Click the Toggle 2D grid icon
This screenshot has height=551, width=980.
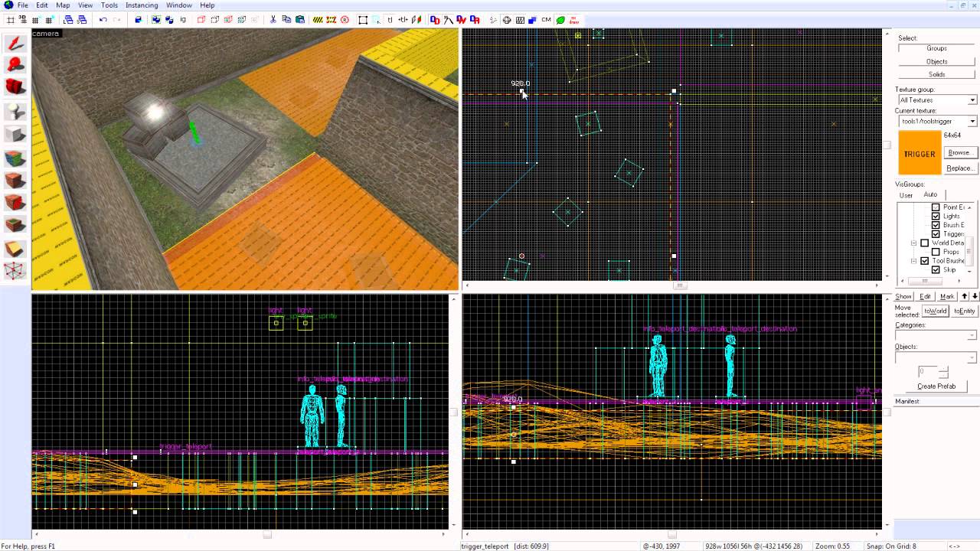pos(10,20)
